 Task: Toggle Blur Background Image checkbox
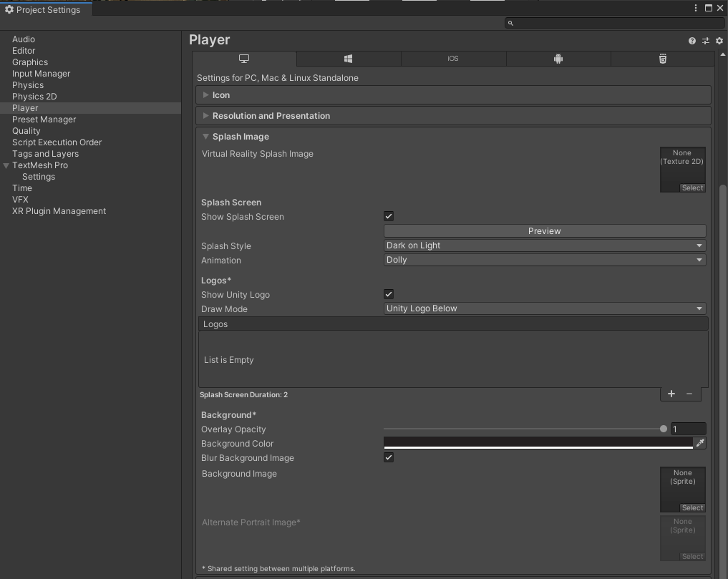[389, 457]
